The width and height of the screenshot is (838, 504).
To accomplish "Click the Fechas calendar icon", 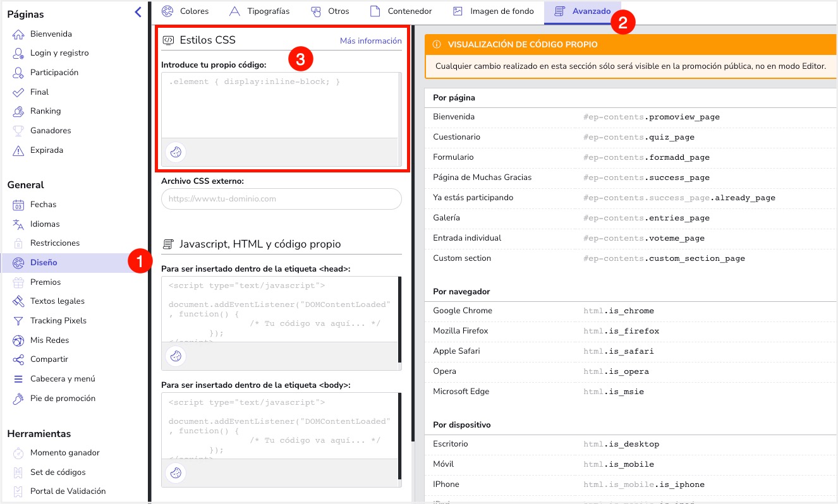I will click(x=18, y=205).
